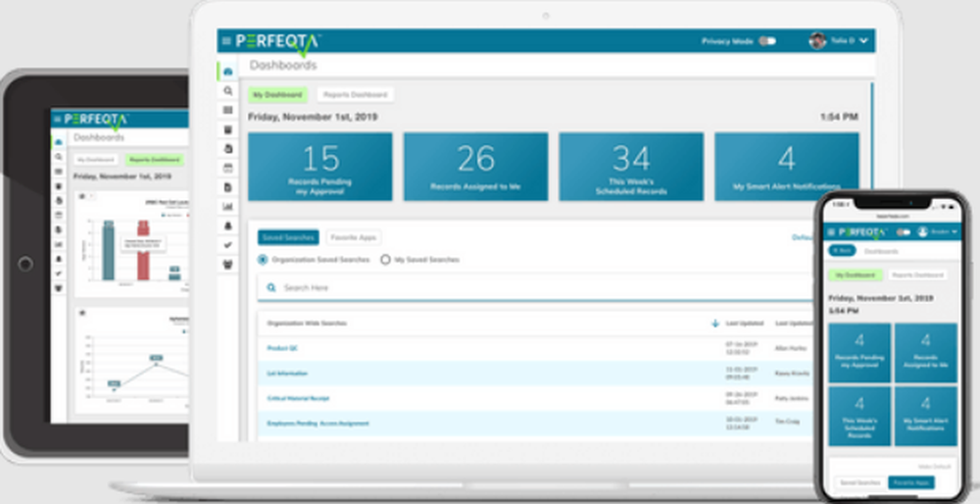This screenshot has height=504, width=980.
Task: Click the bell icon in tablet sidebar
Action: (x=59, y=259)
